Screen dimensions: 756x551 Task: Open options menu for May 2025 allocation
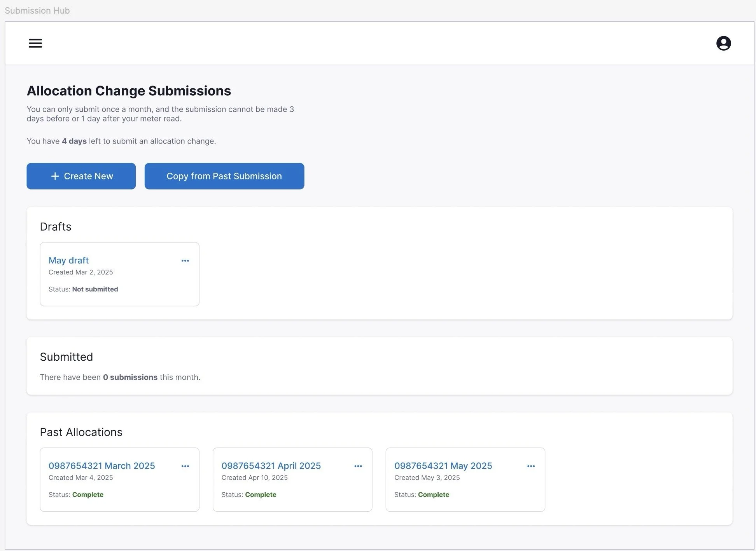click(531, 466)
